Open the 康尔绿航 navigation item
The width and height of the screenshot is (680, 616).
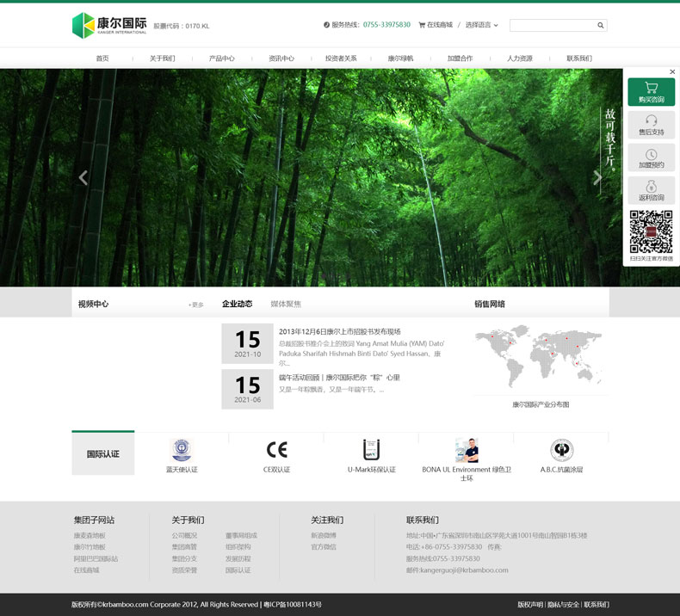pos(401,59)
